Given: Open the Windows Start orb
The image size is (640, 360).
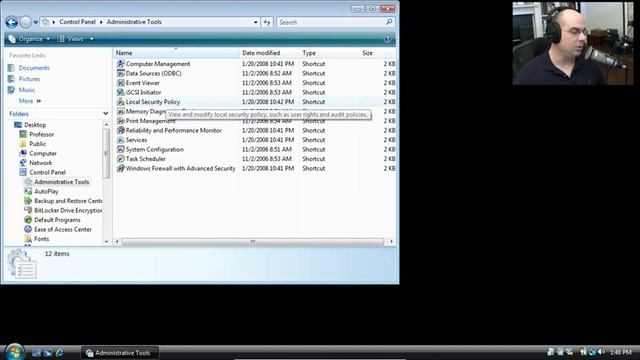Looking at the screenshot, I should pyautogui.click(x=14, y=352).
